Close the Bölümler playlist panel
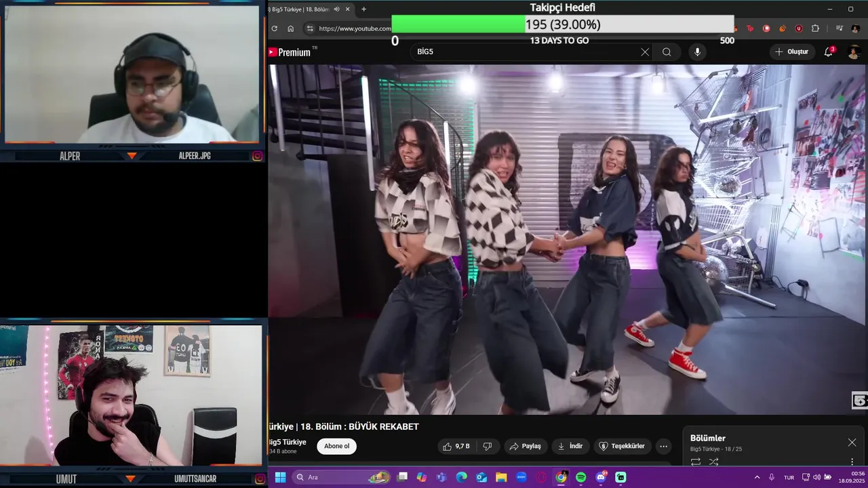The height and width of the screenshot is (488, 868). (x=852, y=443)
